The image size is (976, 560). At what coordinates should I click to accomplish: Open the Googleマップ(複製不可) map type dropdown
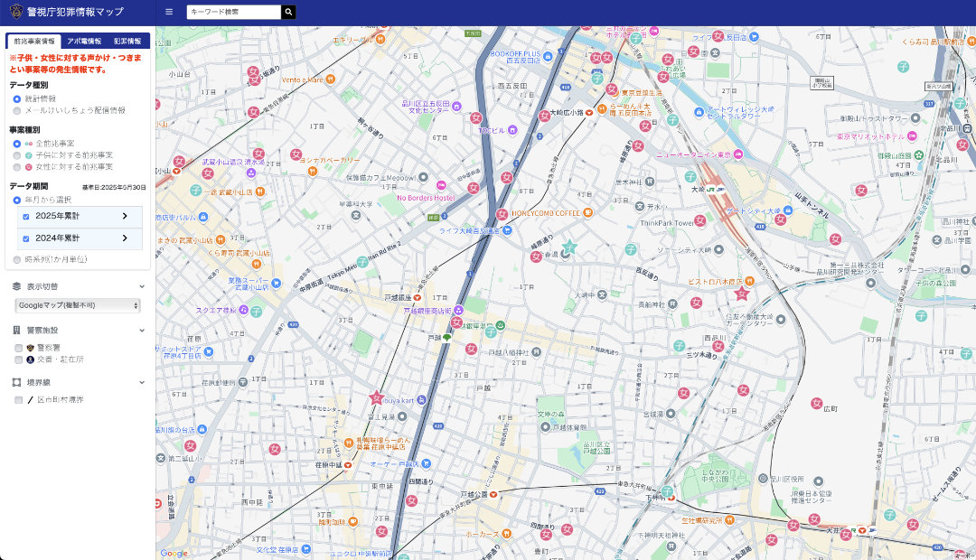pyautogui.click(x=78, y=305)
